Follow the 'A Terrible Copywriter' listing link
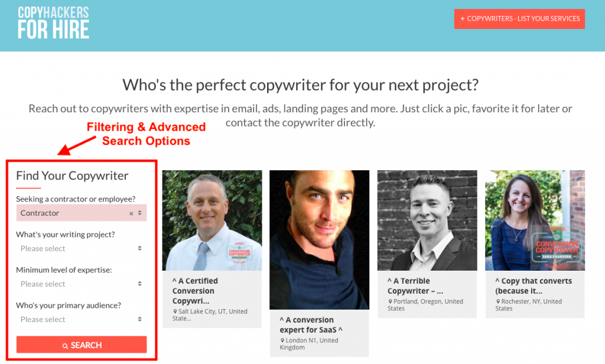 coord(415,286)
